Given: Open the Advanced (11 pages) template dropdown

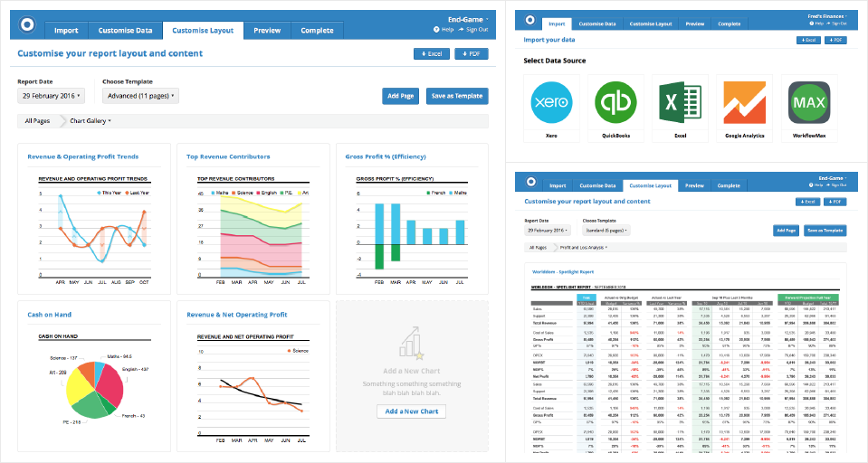Looking at the screenshot, I should pyautogui.click(x=140, y=95).
